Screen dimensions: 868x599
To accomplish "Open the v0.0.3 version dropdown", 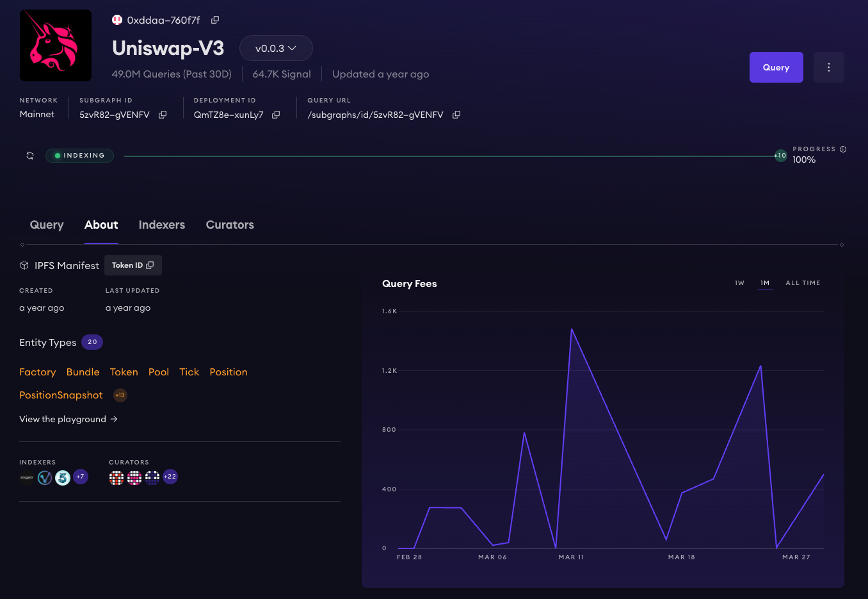I will click(276, 48).
